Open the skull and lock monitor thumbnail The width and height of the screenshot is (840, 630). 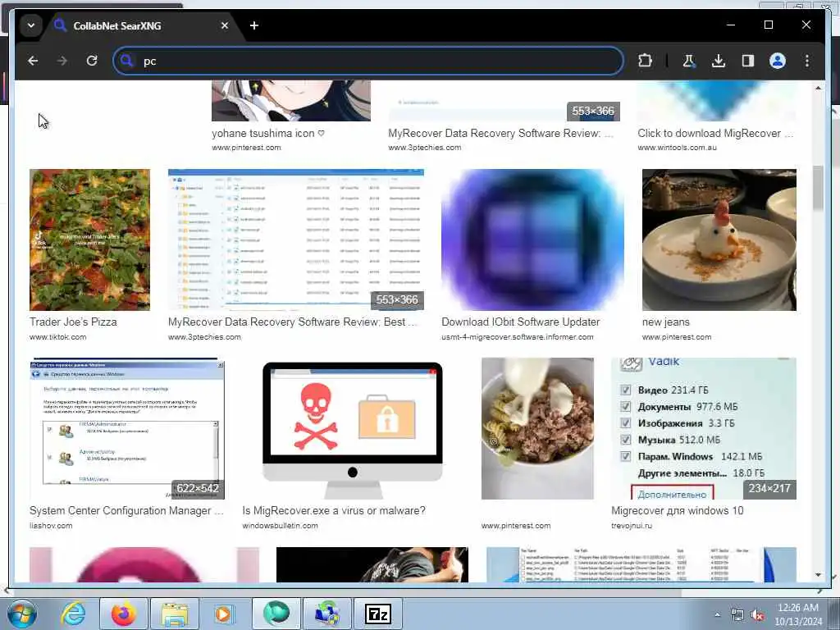pyautogui.click(x=353, y=428)
